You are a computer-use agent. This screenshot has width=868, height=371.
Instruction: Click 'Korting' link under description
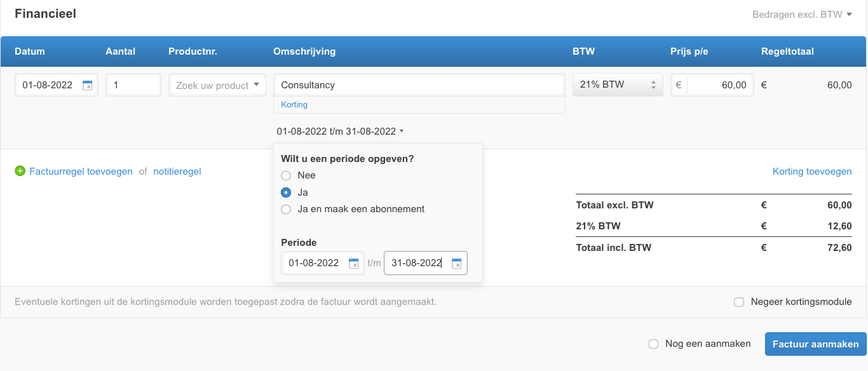point(294,105)
